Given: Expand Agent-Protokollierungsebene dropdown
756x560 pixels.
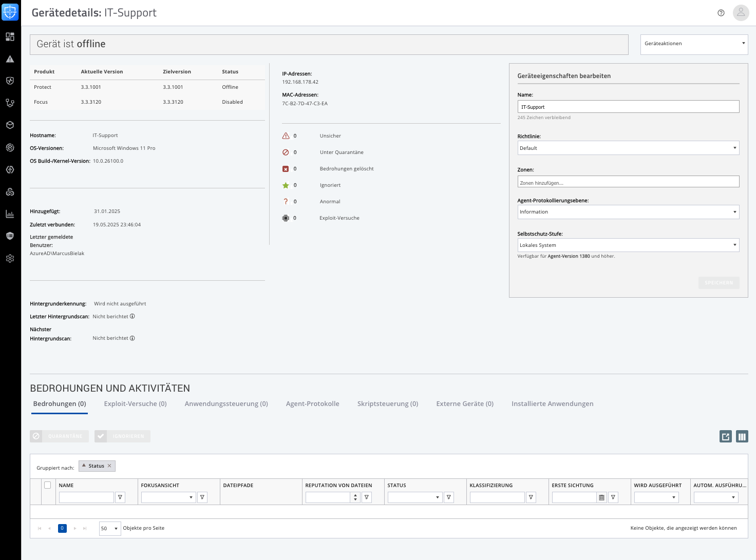Looking at the screenshot, I should pyautogui.click(x=628, y=212).
